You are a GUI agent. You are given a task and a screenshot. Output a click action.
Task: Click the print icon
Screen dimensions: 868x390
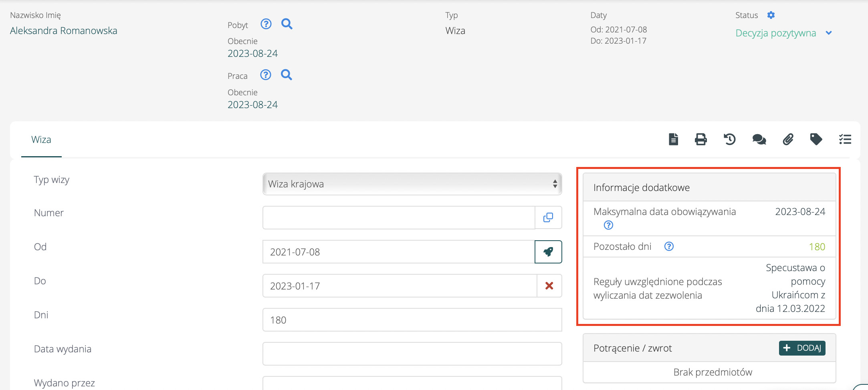point(700,139)
